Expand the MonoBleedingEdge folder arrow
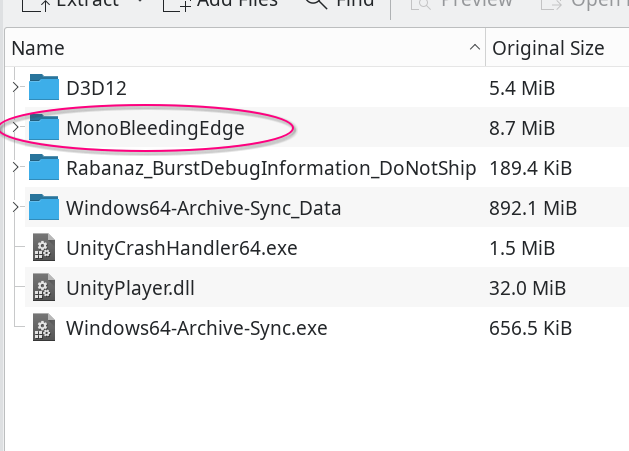 [15, 128]
